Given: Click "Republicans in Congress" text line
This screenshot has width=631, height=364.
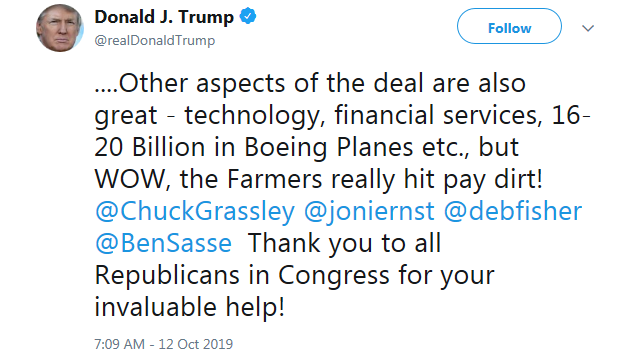Looking at the screenshot, I should pyautogui.click(x=242, y=276).
